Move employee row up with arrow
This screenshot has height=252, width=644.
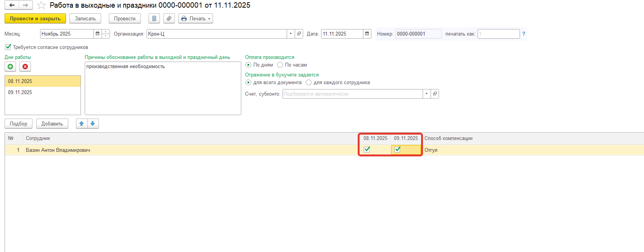click(82, 124)
